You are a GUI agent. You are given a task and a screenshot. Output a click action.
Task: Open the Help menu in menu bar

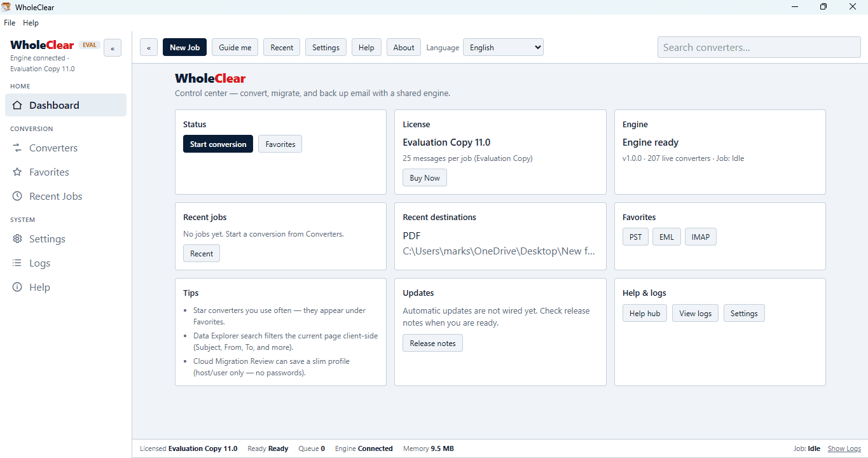(x=31, y=22)
